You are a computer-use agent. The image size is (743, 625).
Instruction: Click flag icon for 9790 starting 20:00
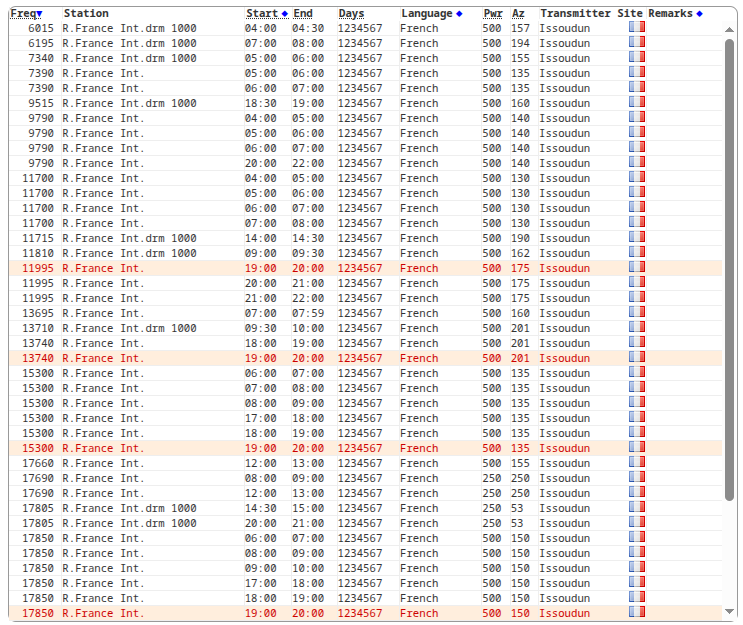(637, 162)
